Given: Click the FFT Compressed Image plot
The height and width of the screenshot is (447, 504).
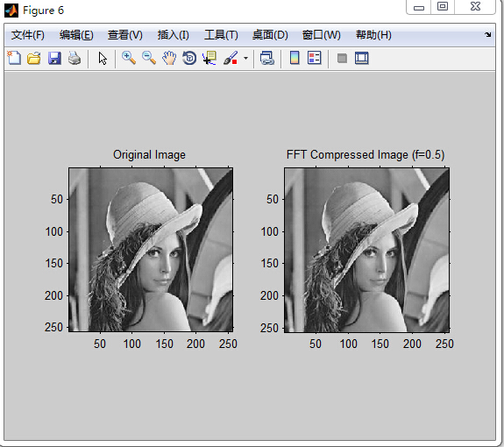Looking at the screenshot, I should pyautogui.click(x=366, y=250).
